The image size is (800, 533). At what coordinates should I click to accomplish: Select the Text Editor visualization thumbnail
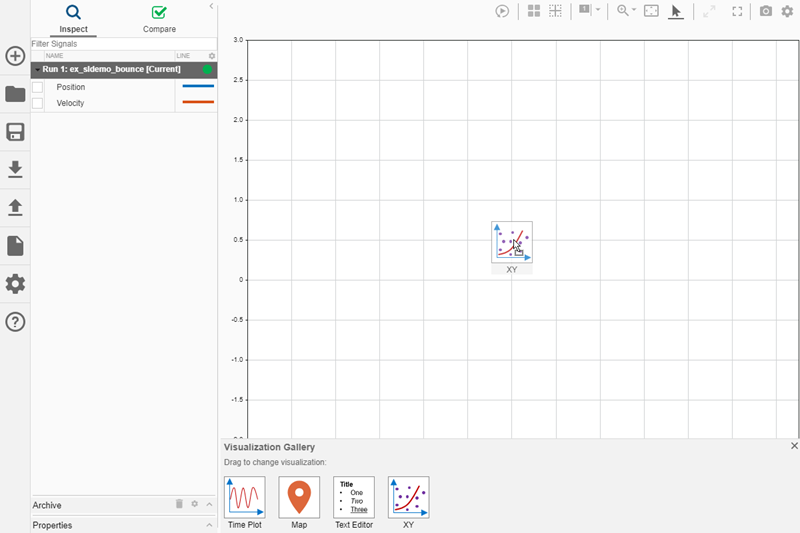point(354,497)
